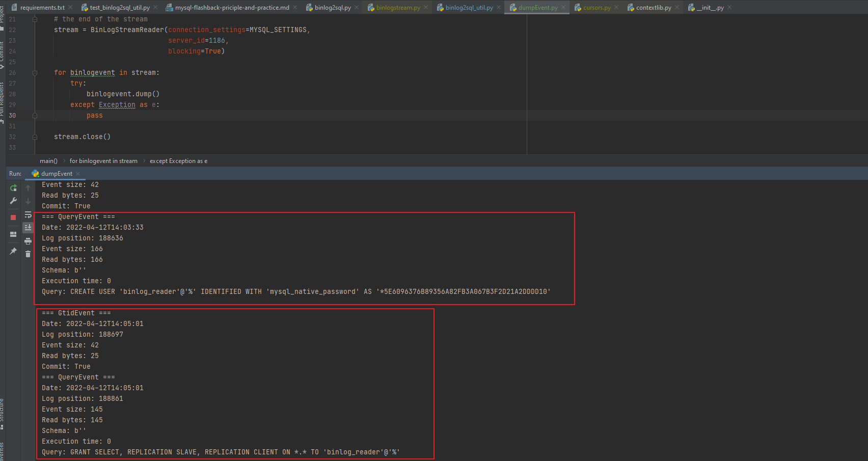The width and height of the screenshot is (868, 461).
Task: Toggle scroll to end of console
Action: [x=28, y=227]
